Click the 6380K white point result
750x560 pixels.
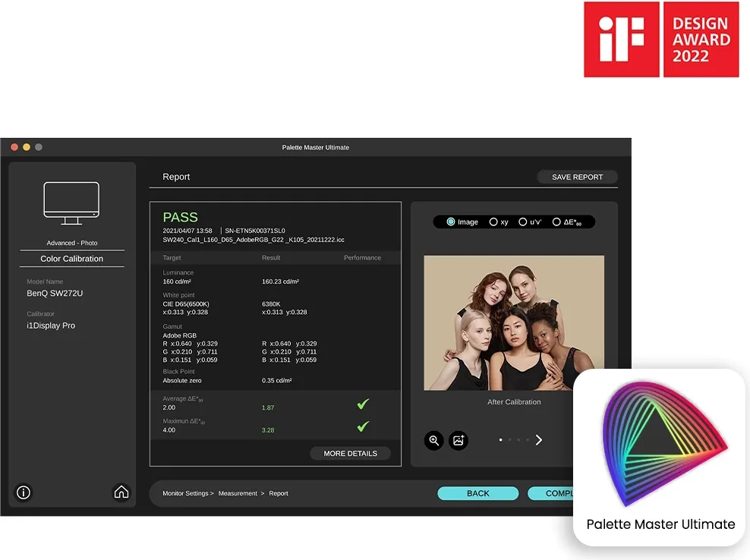click(271, 304)
